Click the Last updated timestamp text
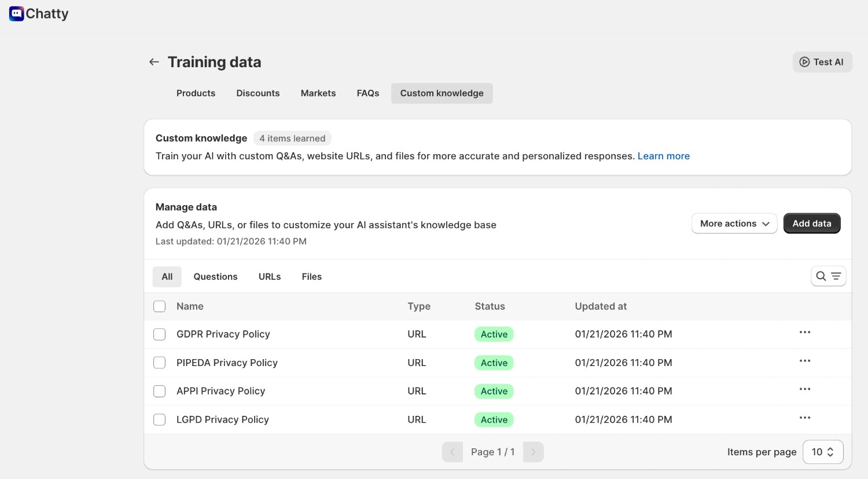Viewport: 868px width, 479px height. [231, 242]
